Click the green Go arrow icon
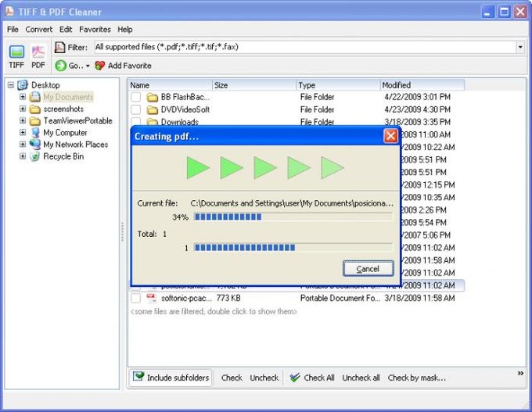This screenshot has height=412, width=532. click(x=61, y=66)
